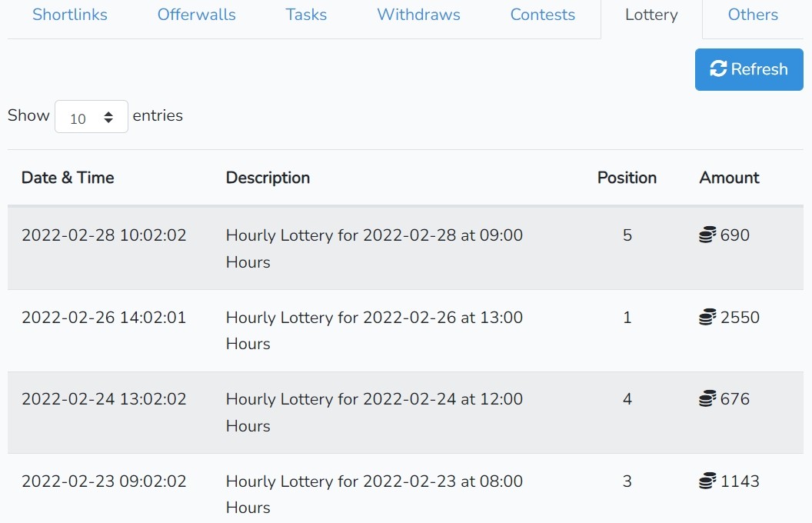Sort by the Description column header

(268, 178)
